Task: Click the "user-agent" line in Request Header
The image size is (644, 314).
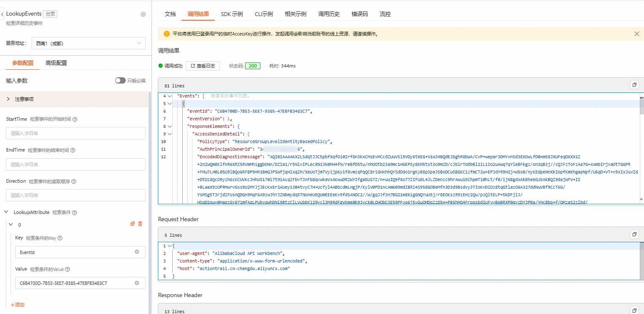Action: (231, 253)
